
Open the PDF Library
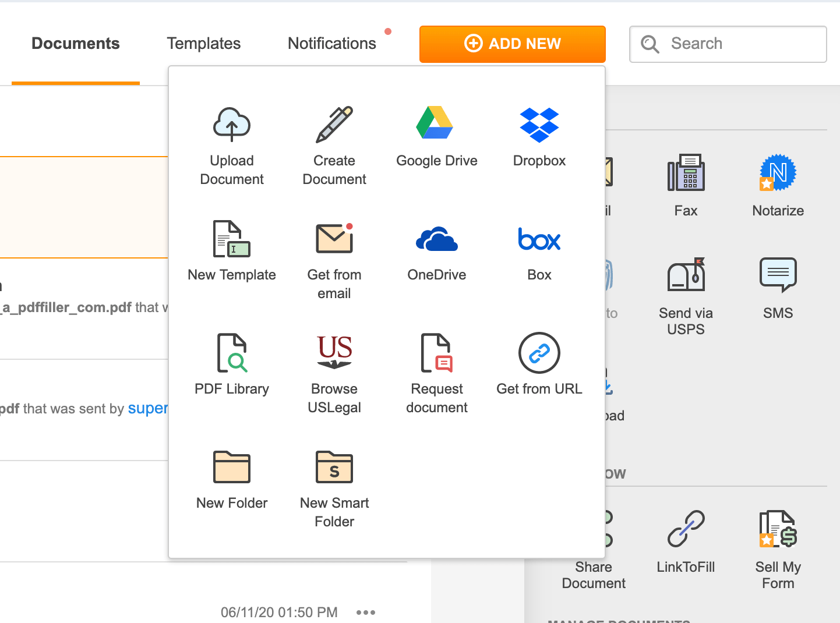pos(232,364)
